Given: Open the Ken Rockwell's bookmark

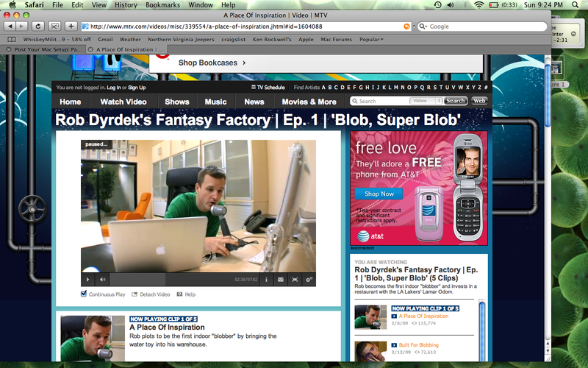Looking at the screenshot, I should click(x=272, y=40).
